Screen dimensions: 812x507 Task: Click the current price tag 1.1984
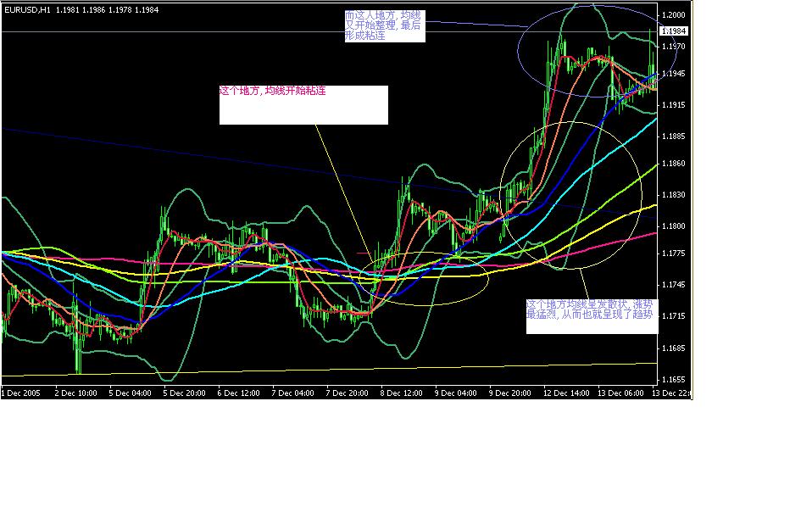(x=674, y=31)
